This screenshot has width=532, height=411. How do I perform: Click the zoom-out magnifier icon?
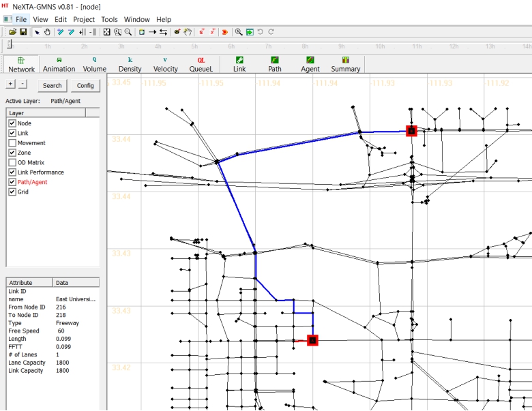click(x=128, y=32)
